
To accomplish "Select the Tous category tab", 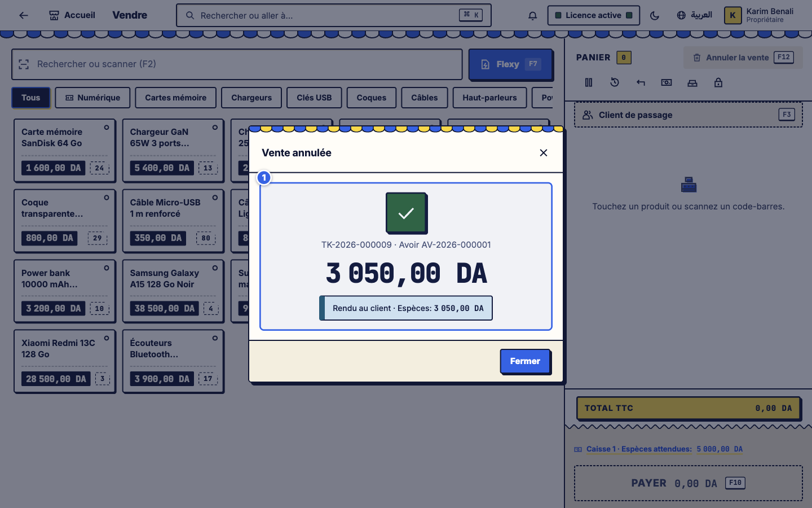I will (x=31, y=98).
